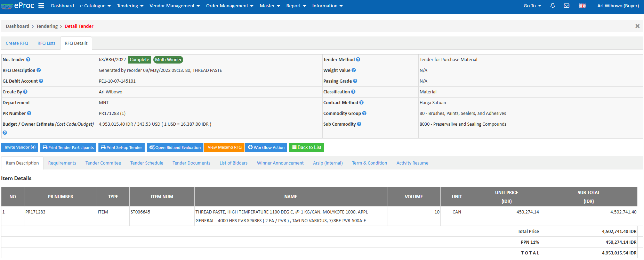Show help for Commodity Group
Screen dimensions: 644x260
pyautogui.click(x=364, y=114)
